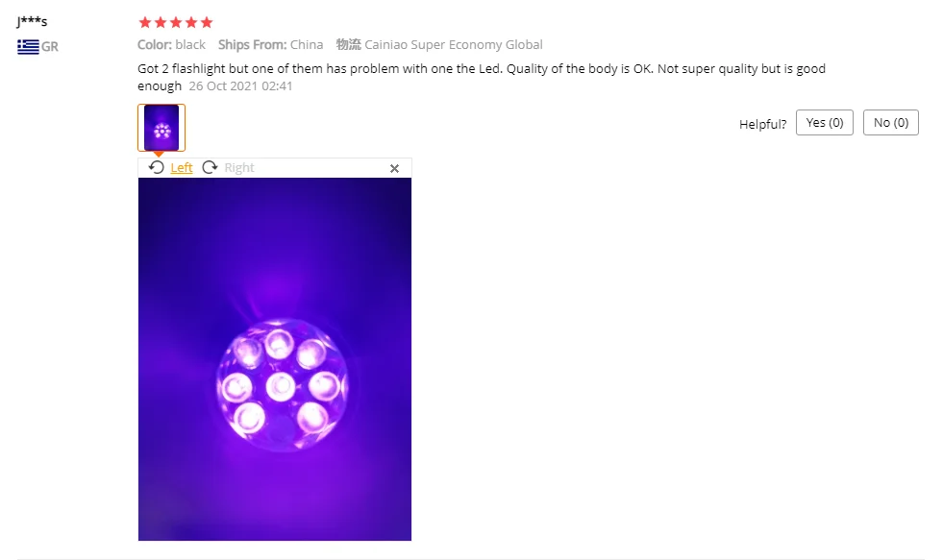
Task: Click the Color: black variant text
Action: point(171,44)
